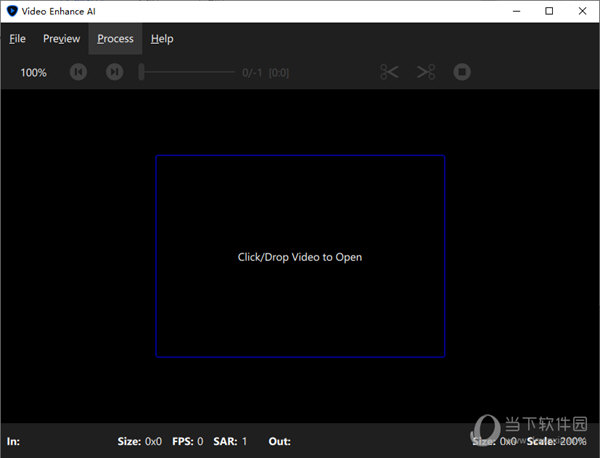Image resolution: width=600 pixels, height=458 pixels.
Task: Maximize the Video Enhance AI window
Action: [549, 11]
